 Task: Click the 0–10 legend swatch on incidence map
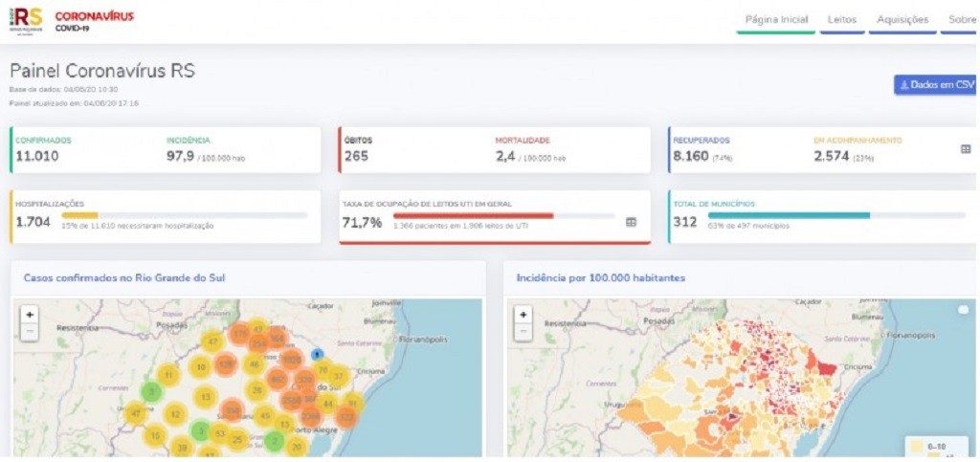(x=917, y=446)
